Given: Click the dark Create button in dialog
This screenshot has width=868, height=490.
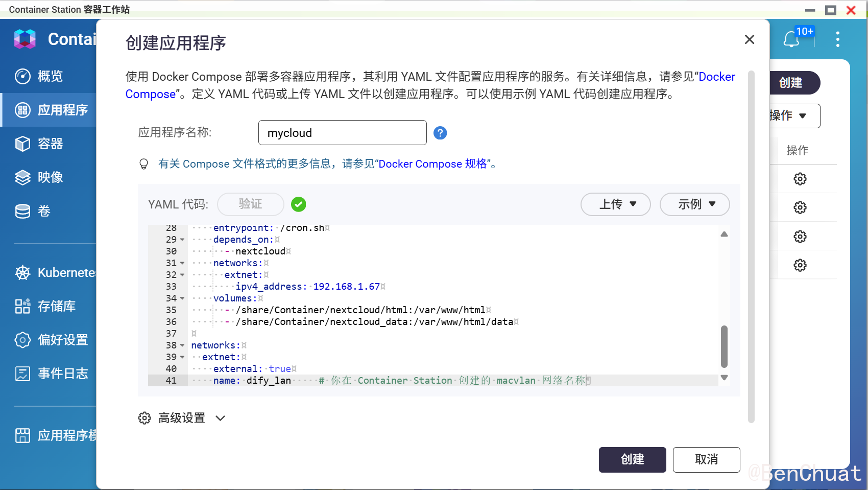Looking at the screenshot, I should coord(632,459).
